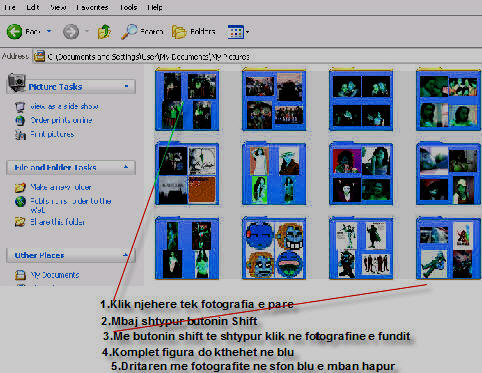Open the Help menu
This screenshot has width=482, height=373.
[155, 7]
